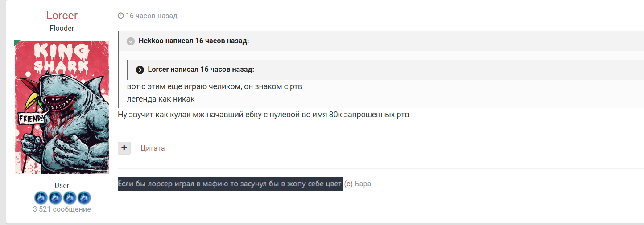Click the highlighted signature text about лорсер
The width and height of the screenshot is (644, 225).
click(x=230, y=184)
